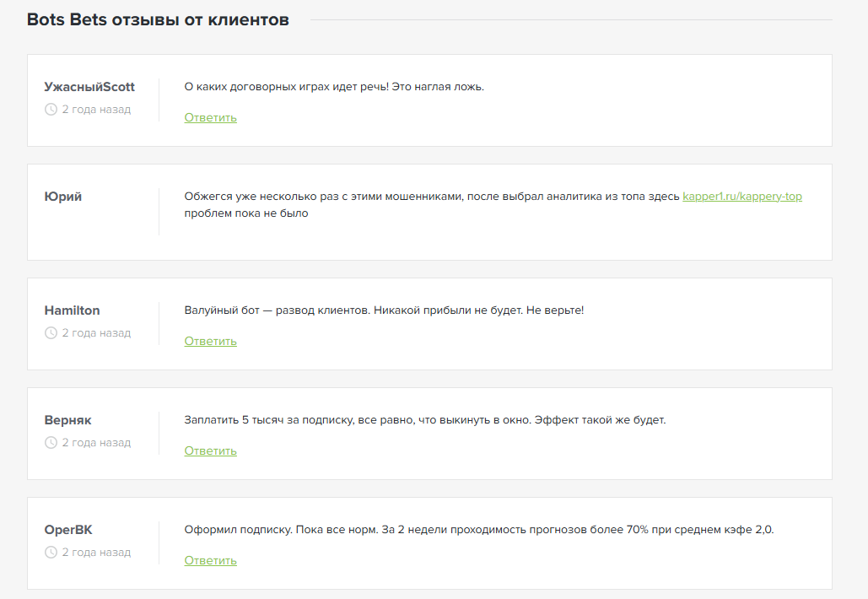
Task: Click УжасныйScott's '2 года назад' timestamp
Action: click(x=96, y=110)
